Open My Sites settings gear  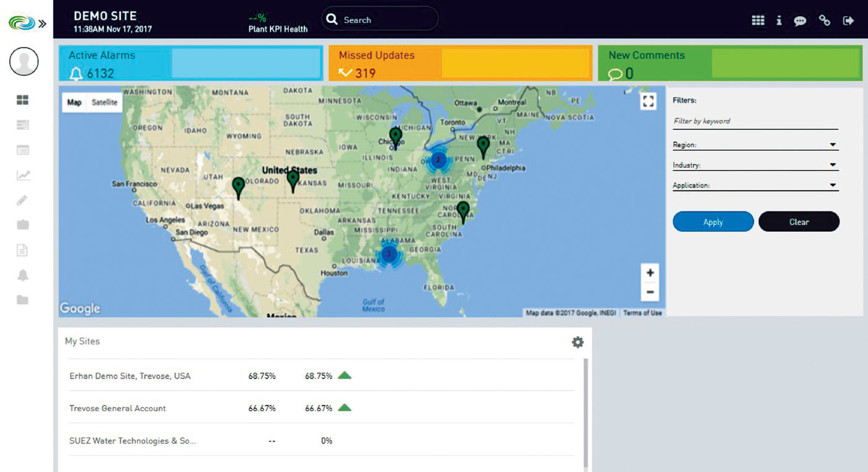tap(577, 342)
